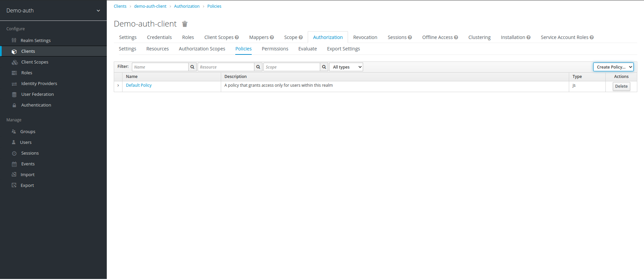Click the Name filter input field
644x280 pixels.
tap(160, 67)
